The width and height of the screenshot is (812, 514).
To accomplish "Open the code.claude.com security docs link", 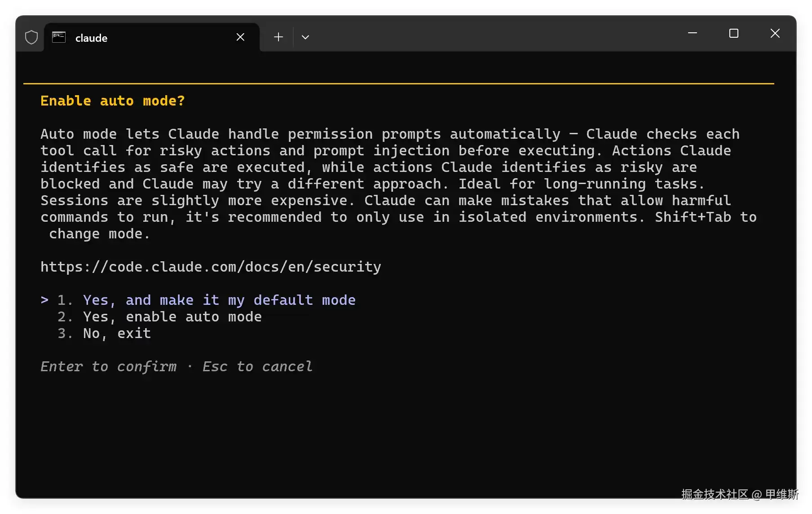I will point(211,267).
